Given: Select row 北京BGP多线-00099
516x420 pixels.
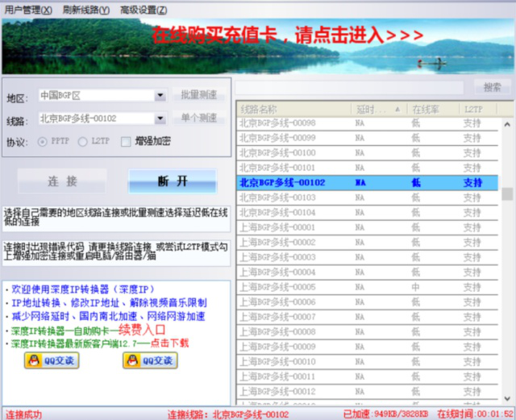Looking at the screenshot, I should [x=368, y=138].
